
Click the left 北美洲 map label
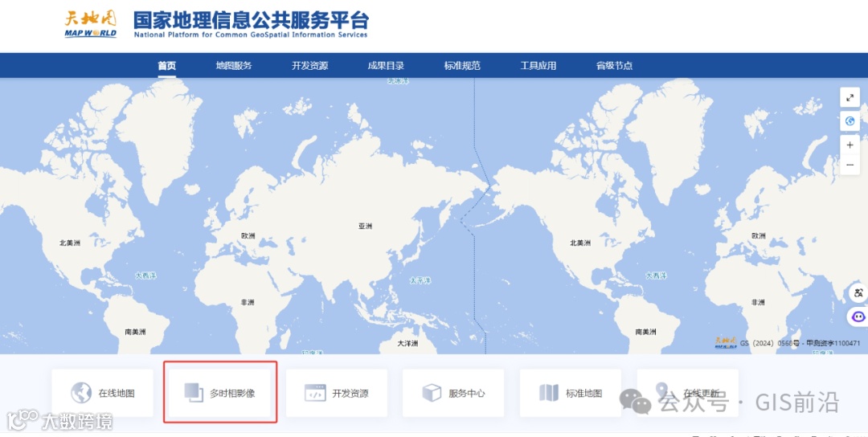click(x=70, y=243)
